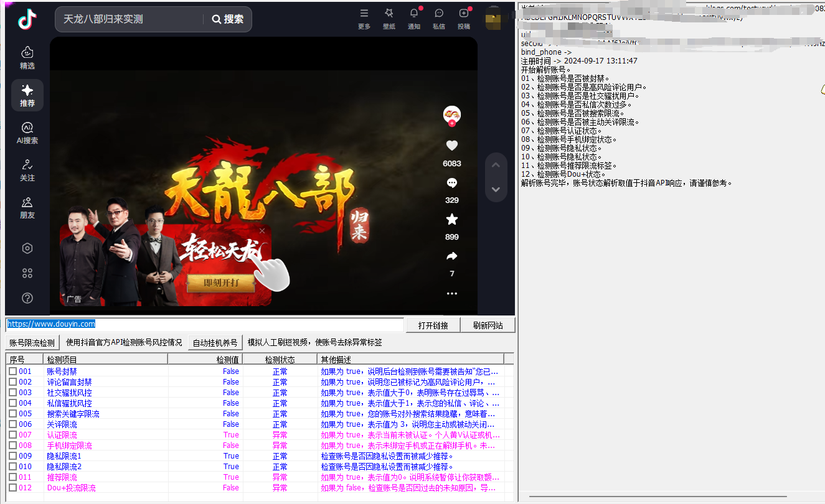This screenshot has width=825, height=504.
Task: Click log line 注册时间 -> 2024-09-17 13:11:47
Action: point(579,61)
